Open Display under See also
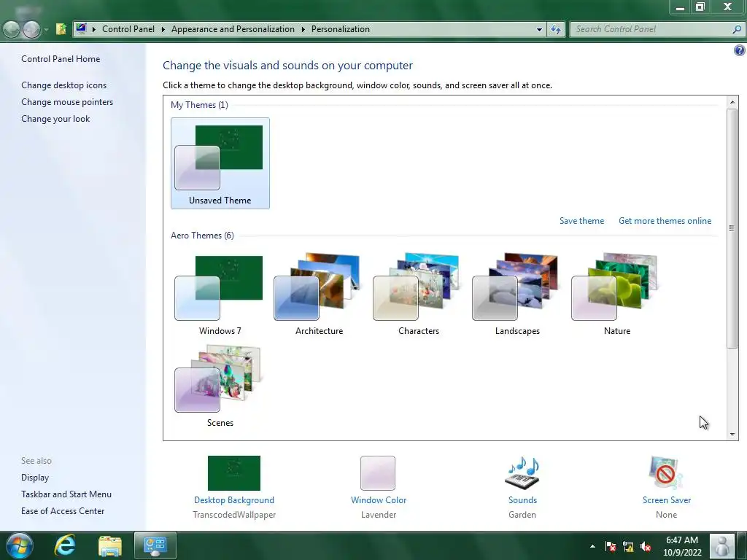This screenshot has width=747, height=560. click(x=35, y=477)
